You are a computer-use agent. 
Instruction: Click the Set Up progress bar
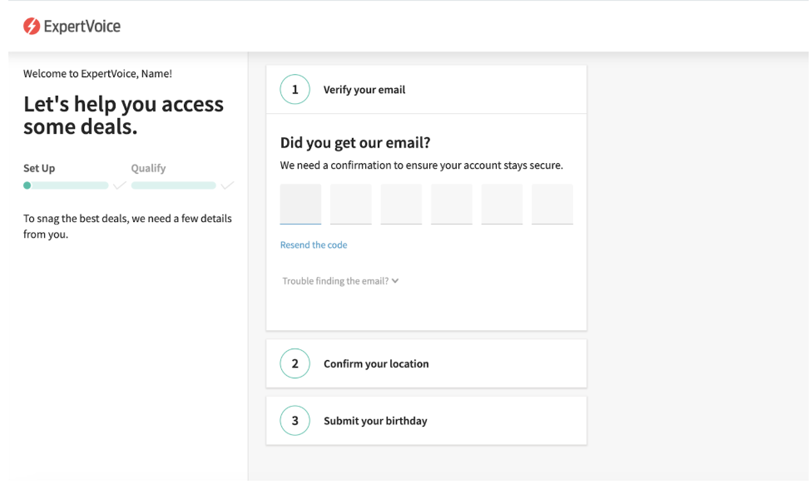(66, 185)
